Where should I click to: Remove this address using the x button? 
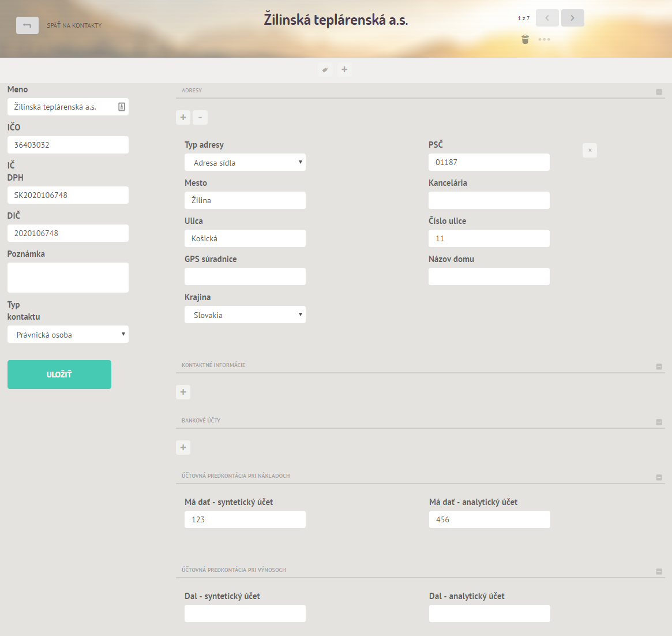coord(590,150)
